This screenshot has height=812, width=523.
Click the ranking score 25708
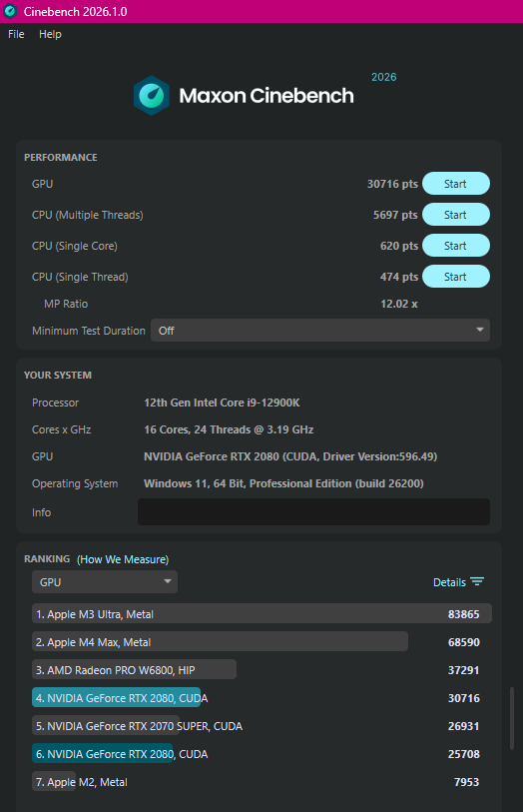point(463,754)
